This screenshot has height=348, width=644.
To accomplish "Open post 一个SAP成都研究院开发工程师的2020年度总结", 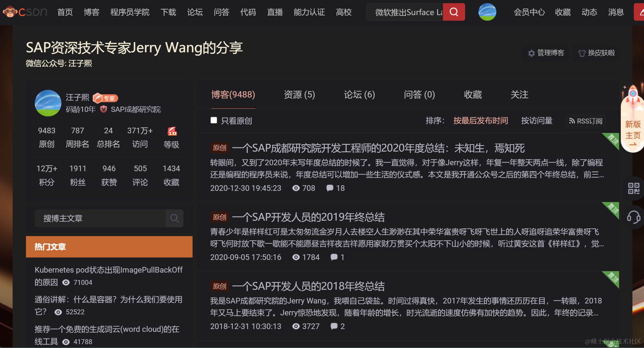I will [378, 148].
